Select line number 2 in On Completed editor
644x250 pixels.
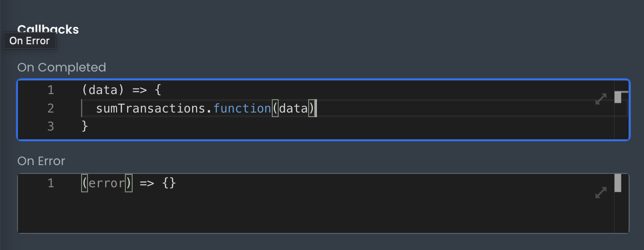[51, 108]
